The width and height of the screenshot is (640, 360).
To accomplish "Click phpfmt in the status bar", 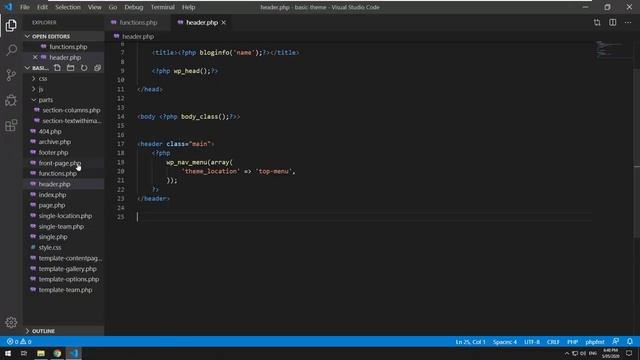I will (x=595, y=342).
